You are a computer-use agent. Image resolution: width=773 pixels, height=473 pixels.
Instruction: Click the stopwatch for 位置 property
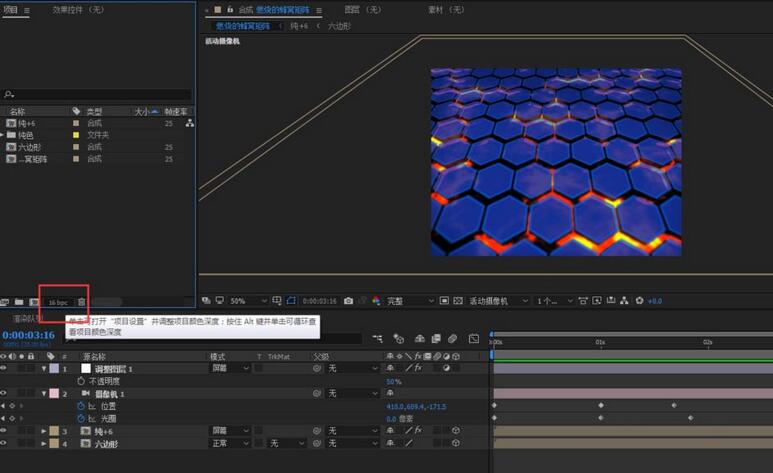79,406
